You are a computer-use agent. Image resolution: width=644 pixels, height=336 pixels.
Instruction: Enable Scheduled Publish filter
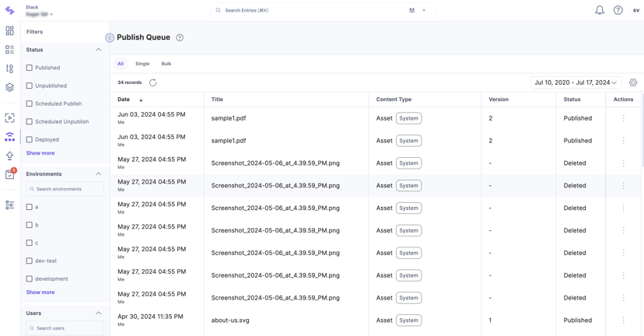(29, 103)
